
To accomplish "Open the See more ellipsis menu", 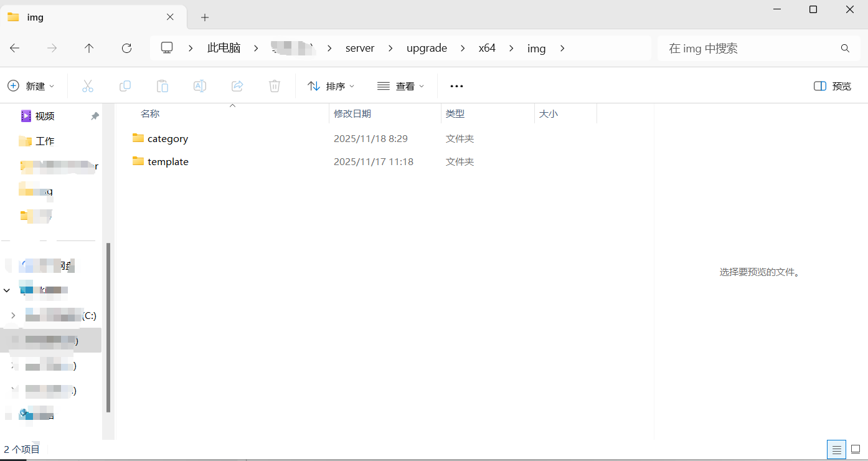I will tap(456, 86).
